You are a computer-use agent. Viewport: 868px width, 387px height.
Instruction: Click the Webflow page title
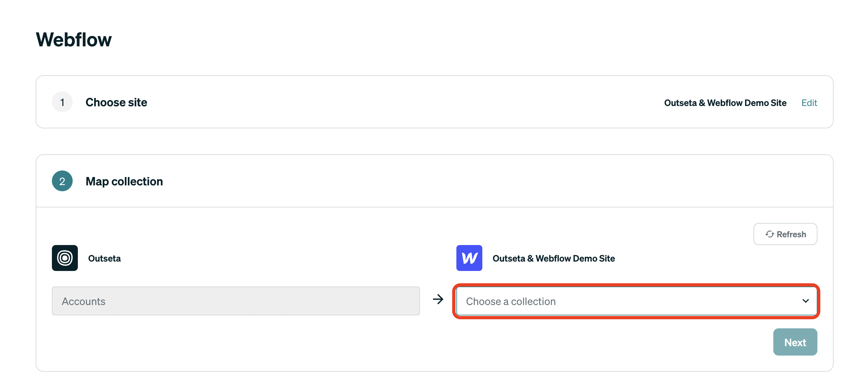pyautogui.click(x=73, y=40)
